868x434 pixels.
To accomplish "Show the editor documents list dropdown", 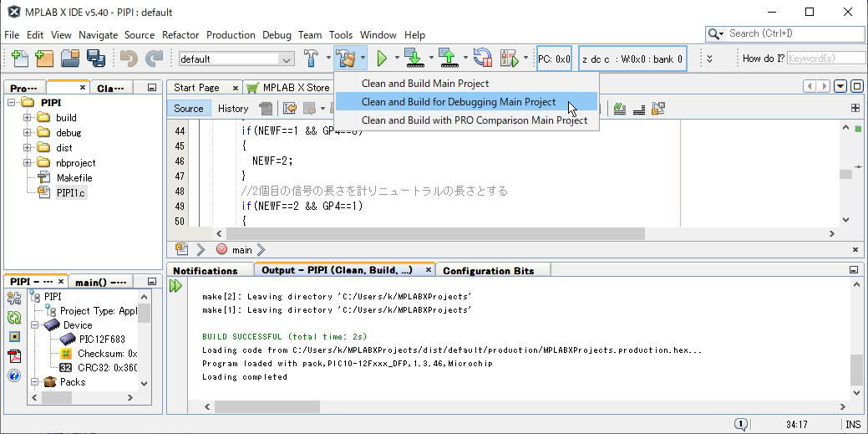I will pos(841,86).
